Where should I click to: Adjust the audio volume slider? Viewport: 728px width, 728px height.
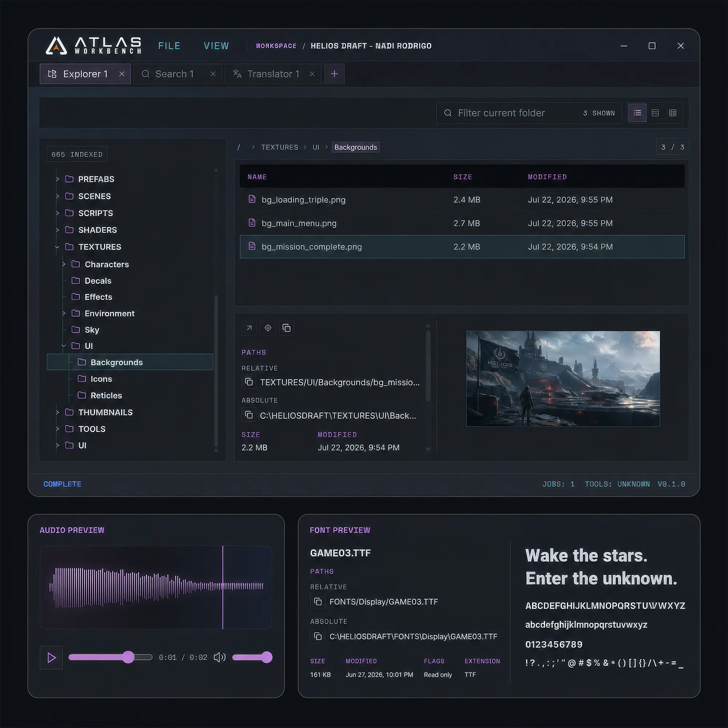click(252, 657)
